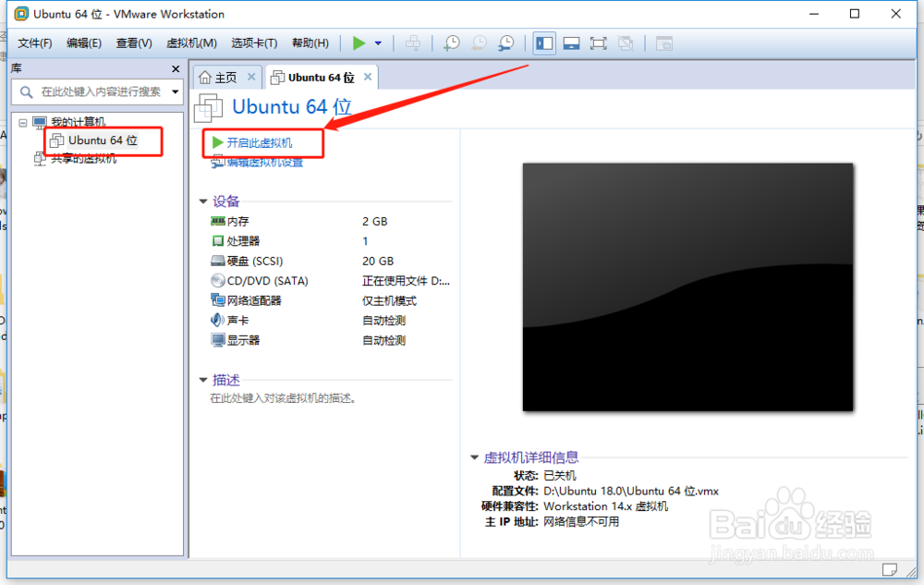The image size is (924, 585).
Task: Enter full screen mode icon
Action: (598, 43)
